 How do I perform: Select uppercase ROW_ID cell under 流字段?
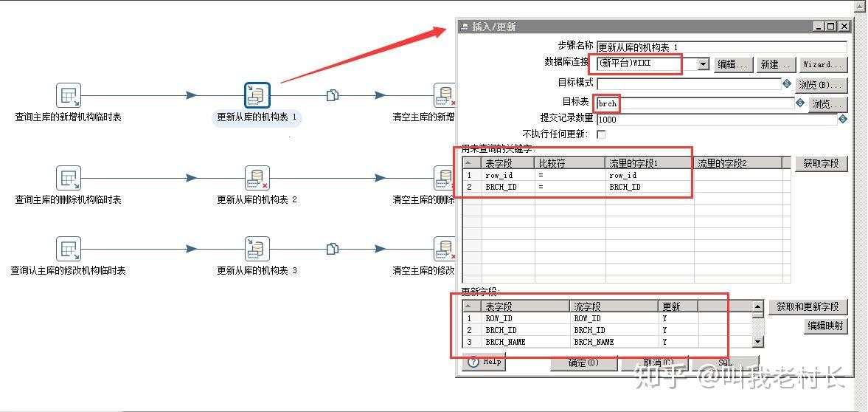pyautogui.click(x=614, y=318)
